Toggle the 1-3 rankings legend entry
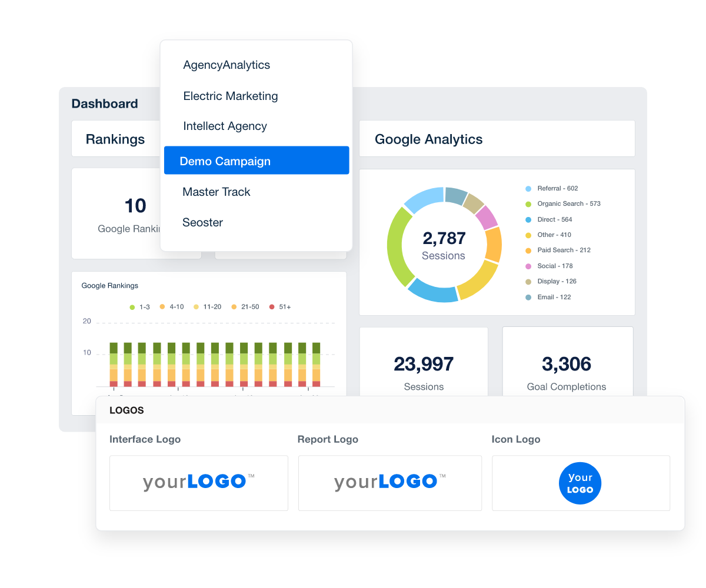Screen dimensions: 706x588 [139, 307]
